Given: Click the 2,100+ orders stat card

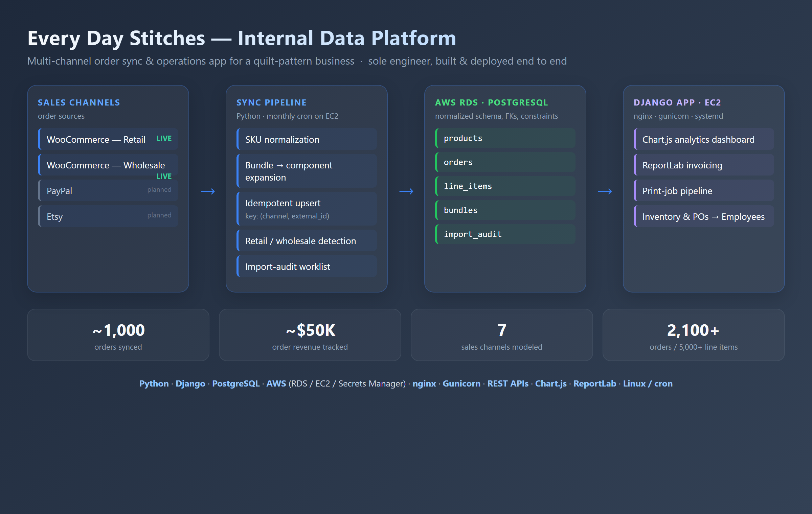Looking at the screenshot, I should coord(694,335).
